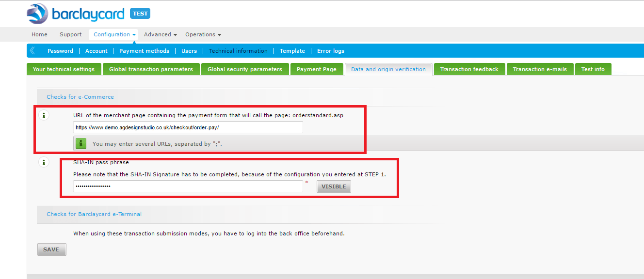Click the 'URL of the merchant page' label

pos(208,115)
